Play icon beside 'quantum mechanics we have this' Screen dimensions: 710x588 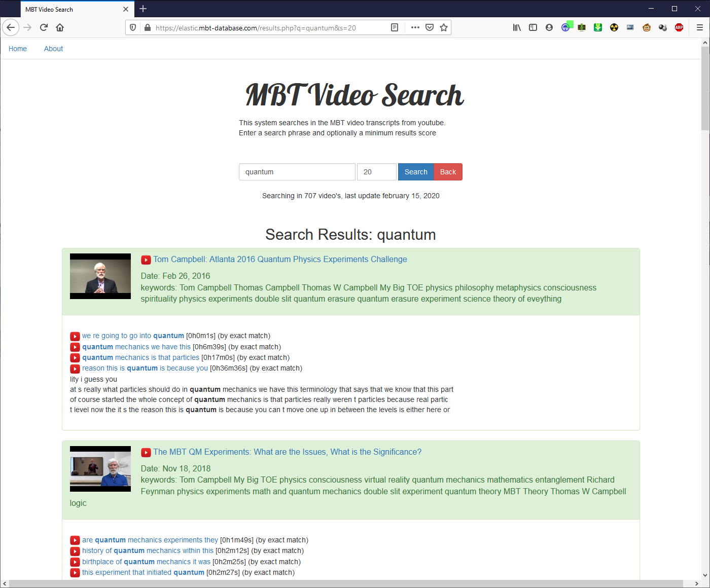click(75, 347)
